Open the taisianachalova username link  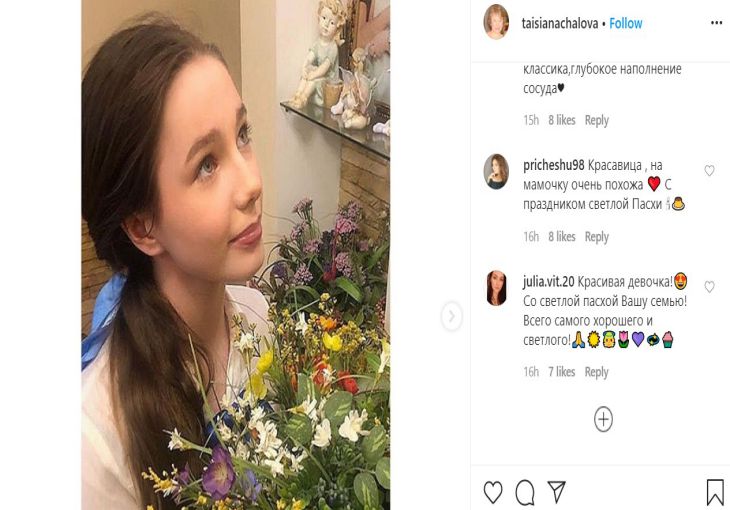click(558, 23)
